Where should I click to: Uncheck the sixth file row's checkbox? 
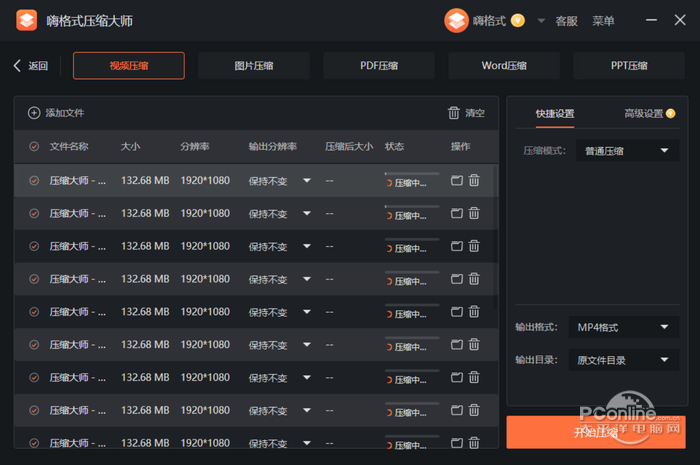point(34,345)
